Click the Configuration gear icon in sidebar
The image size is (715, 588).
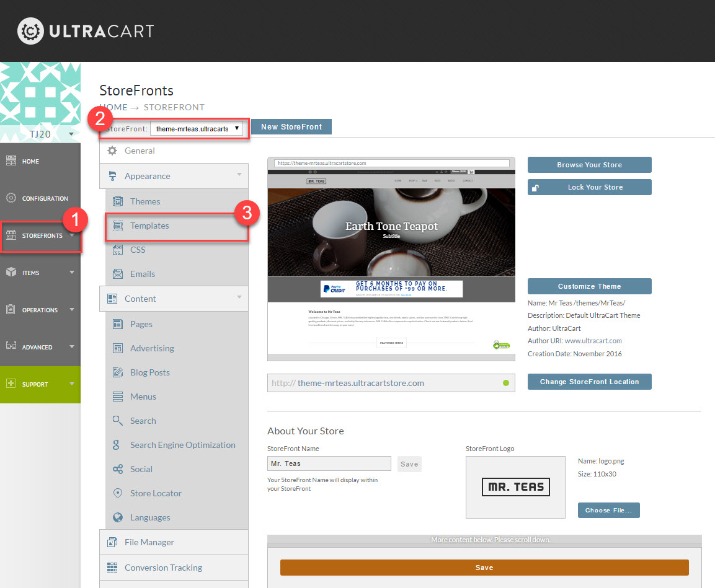click(11, 198)
